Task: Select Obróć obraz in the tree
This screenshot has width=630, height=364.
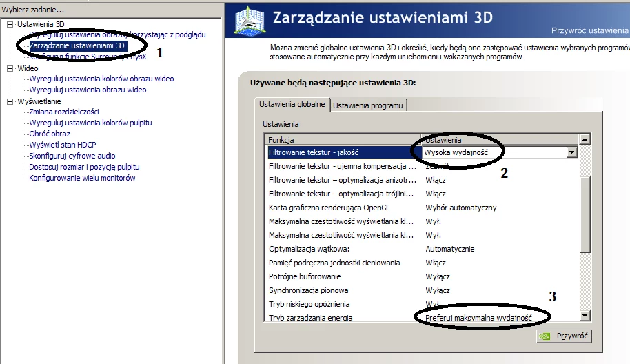Action: pos(50,134)
